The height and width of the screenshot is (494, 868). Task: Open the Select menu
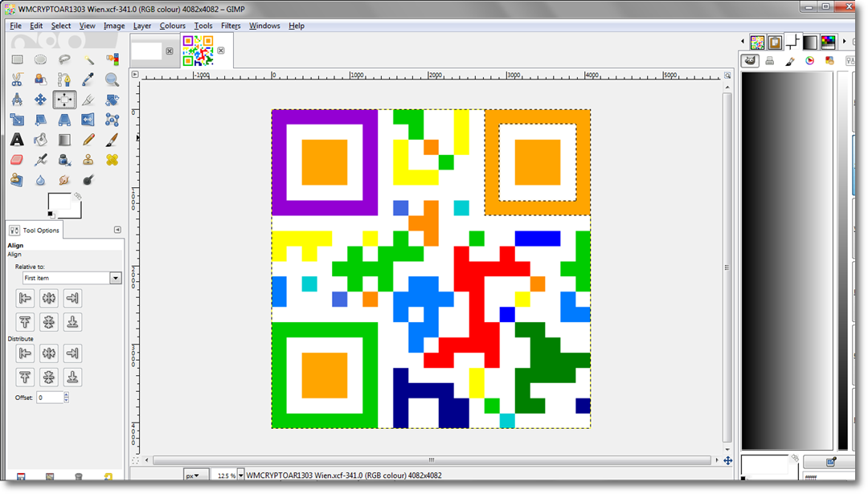tap(61, 26)
